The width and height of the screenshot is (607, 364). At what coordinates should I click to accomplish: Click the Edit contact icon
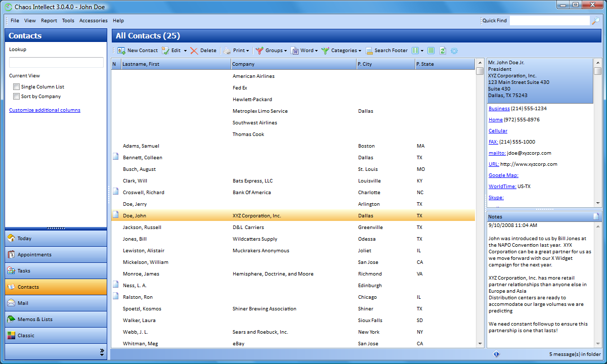point(165,51)
